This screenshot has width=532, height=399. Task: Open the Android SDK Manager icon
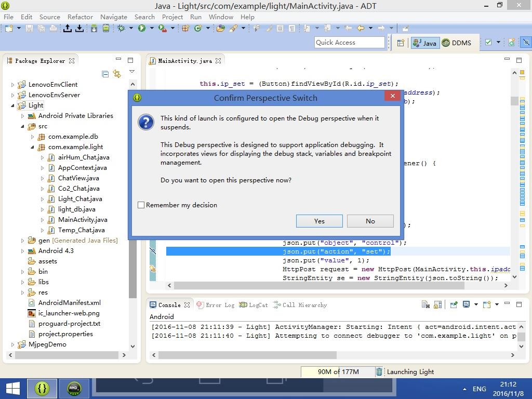pyautogui.click(x=94, y=28)
